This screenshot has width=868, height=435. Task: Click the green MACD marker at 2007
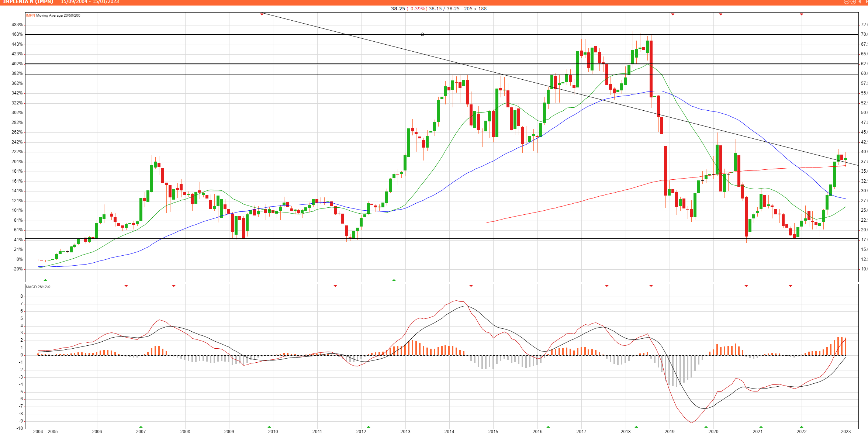pos(141,427)
